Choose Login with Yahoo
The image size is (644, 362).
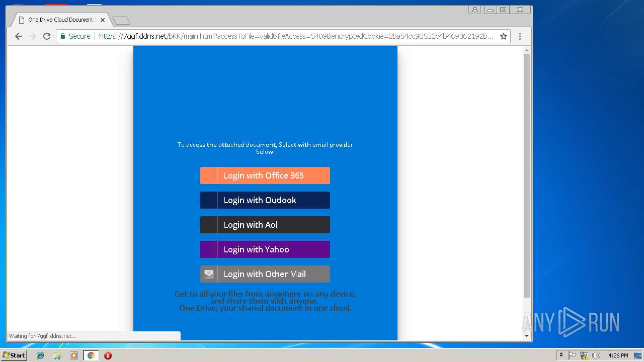point(265,249)
